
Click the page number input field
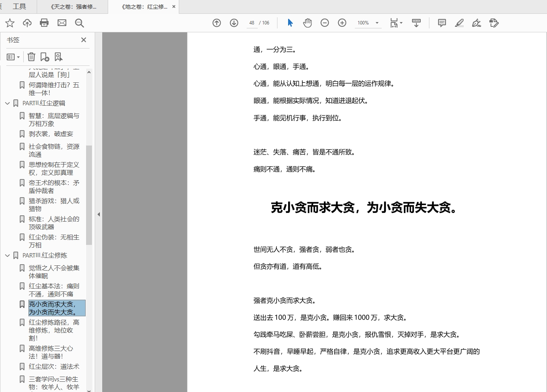coord(252,23)
